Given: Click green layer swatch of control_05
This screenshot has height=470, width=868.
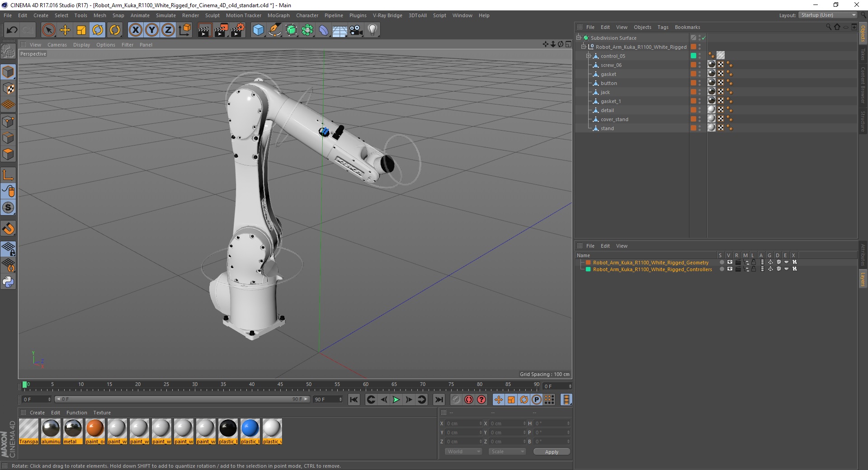Looking at the screenshot, I should [x=693, y=56].
